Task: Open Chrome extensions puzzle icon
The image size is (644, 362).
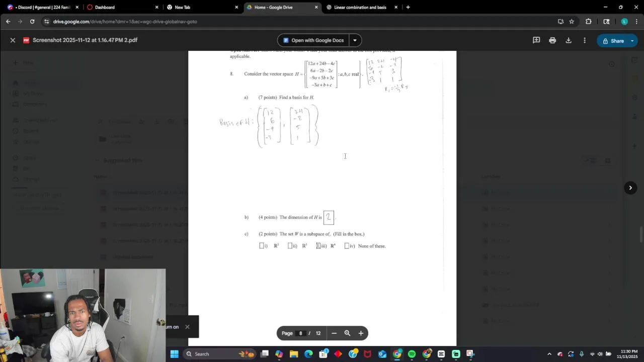Action: pos(589,22)
